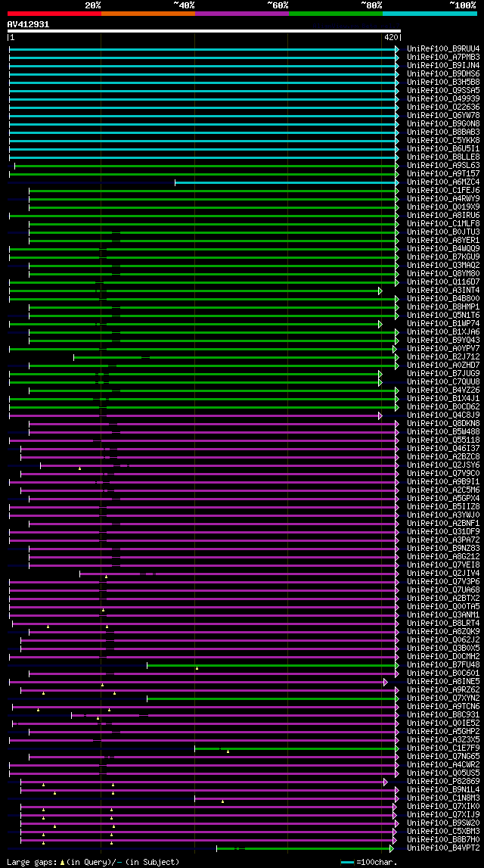Viewport: 484px width, 868px height.
Task: Click the UniRef100_B7KGU9 label
Action: pyautogui.click(x=443, y=257)
